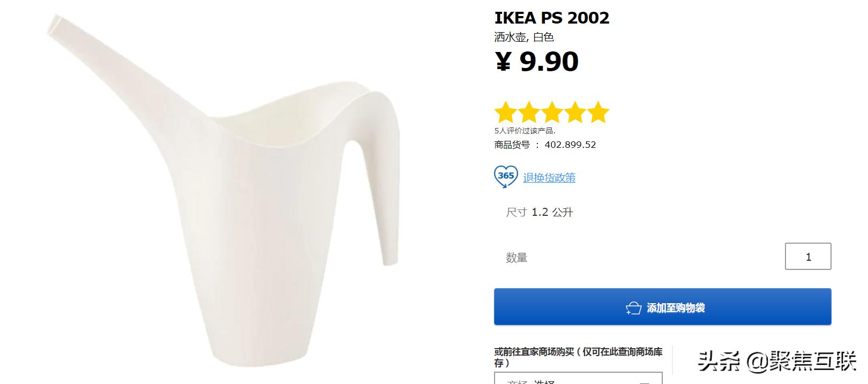Screen dimensions: 868x384
Task: Open the store selection dropdown at the bottom
Action: coord(578,379)
